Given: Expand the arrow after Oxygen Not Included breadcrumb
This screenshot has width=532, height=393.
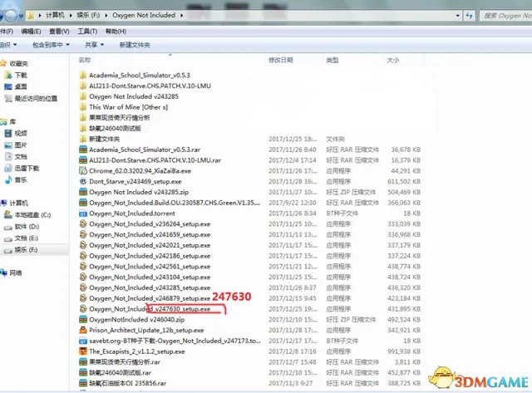Looking at the screenshot, I should 181,15.
